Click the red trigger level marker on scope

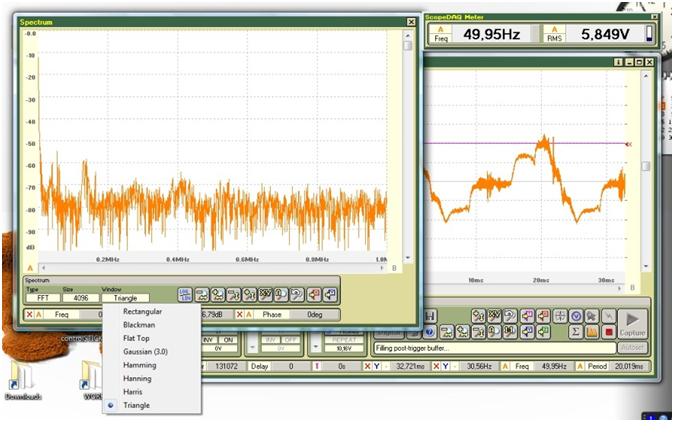tap(628, 144)
